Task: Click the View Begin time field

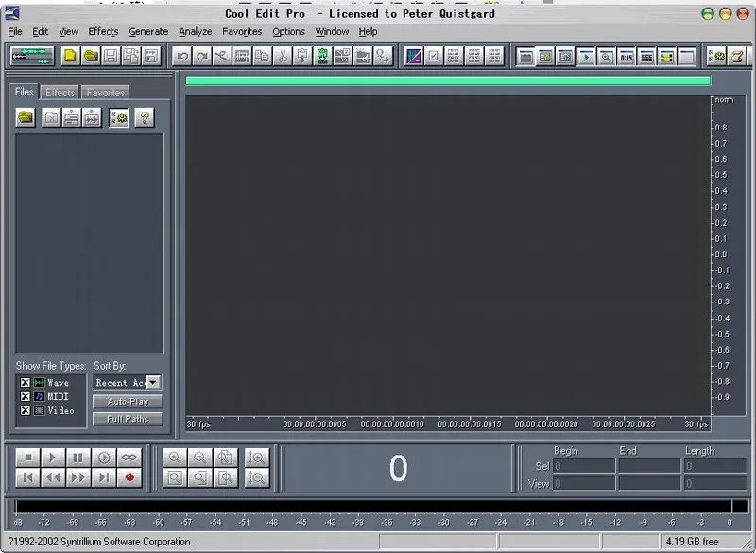Action: (584, 484)
